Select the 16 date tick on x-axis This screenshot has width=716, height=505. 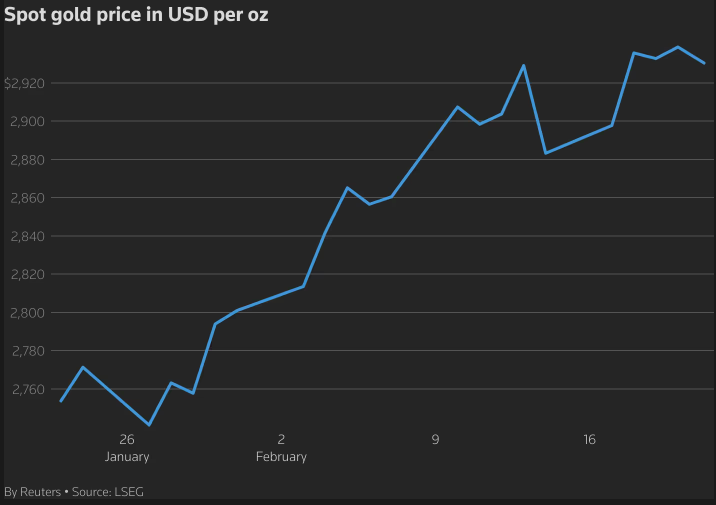tap(589, 439)
